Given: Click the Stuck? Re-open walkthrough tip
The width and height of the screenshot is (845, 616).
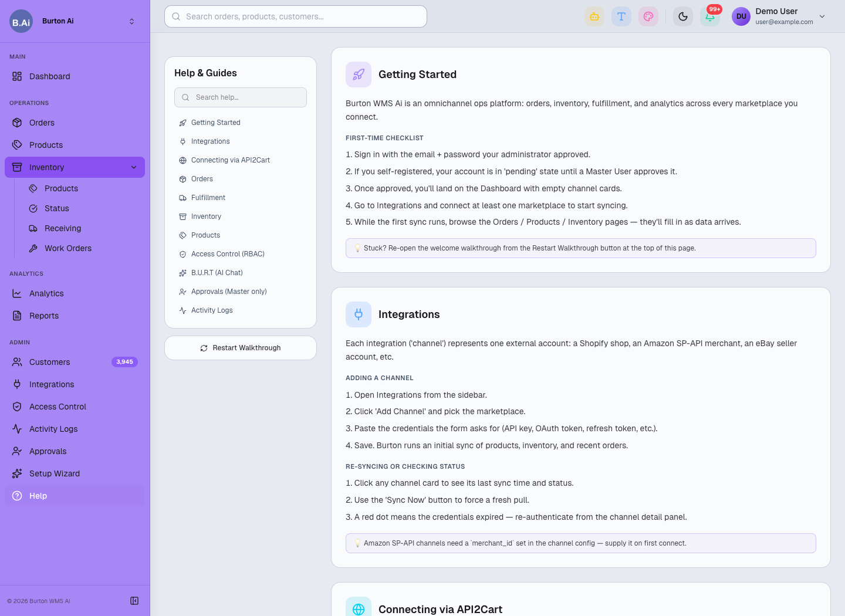Looking at the screenshot, I should pos(581,248).
